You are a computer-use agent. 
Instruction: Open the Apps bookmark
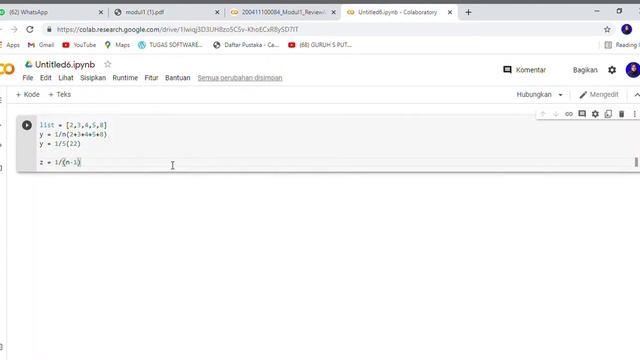coord(10,45)
